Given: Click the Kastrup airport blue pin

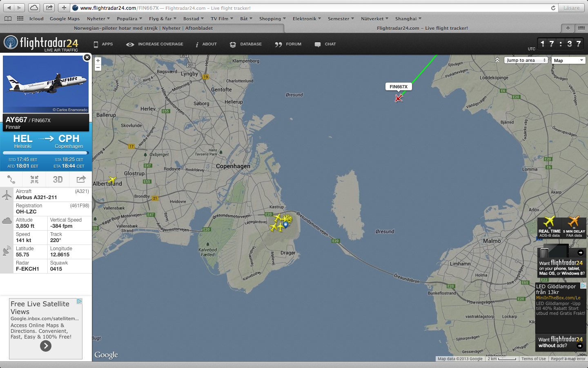Looking at the screenshot, I should coord(286,224).
